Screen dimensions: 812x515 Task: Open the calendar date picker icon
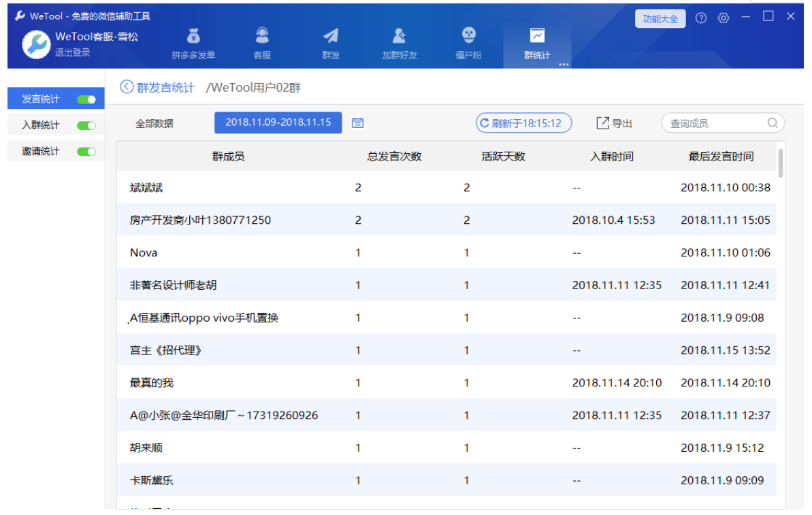point(358,122)
